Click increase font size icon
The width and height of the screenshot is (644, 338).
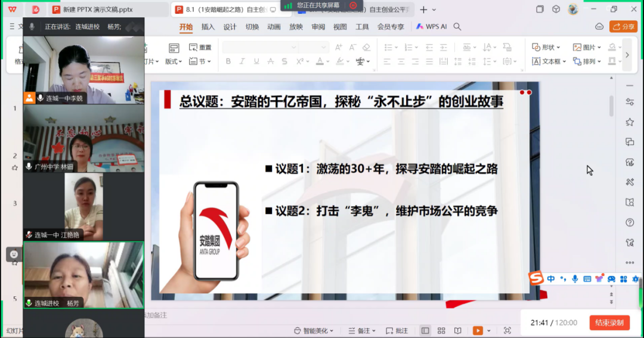pos(339,47)
